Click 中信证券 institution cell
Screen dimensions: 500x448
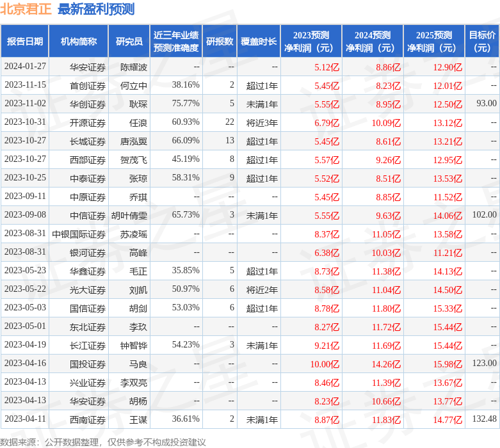(88, 216)
